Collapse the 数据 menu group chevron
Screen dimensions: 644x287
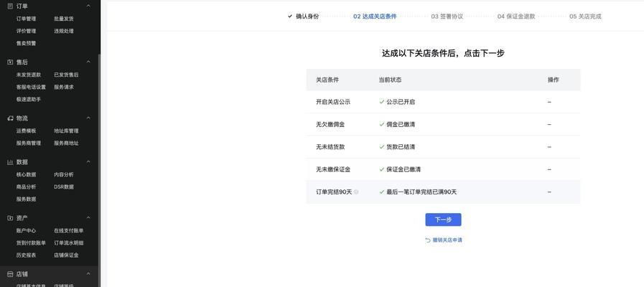[88, 161]
